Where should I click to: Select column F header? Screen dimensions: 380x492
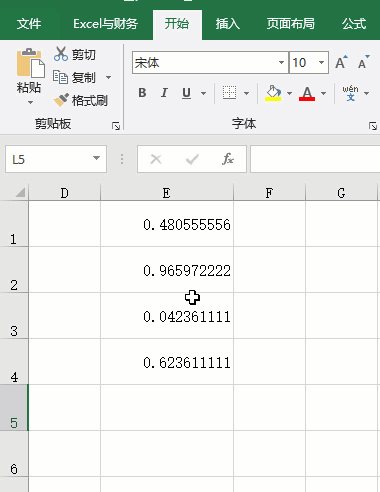(269, 193)
